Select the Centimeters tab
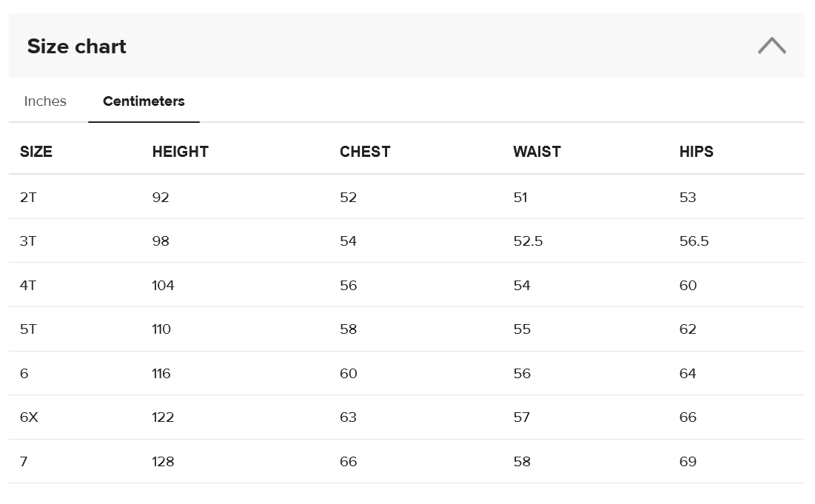Image resolution: width=815 pixels, height=504 pixels. coord(144,101)
